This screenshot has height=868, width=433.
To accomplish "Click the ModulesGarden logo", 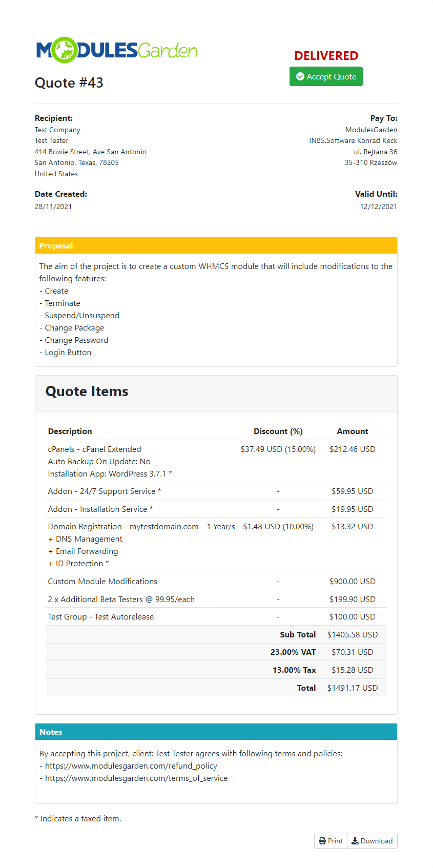I will (x=117, y=50).
